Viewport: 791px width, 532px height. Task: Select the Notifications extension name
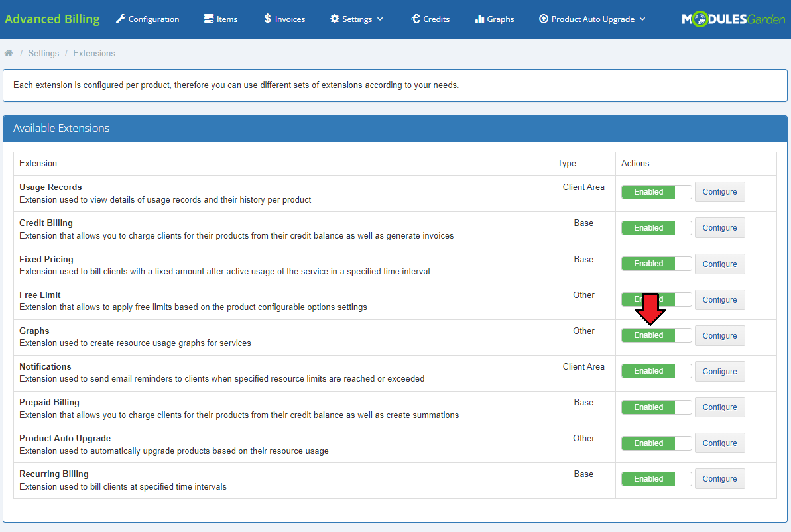pyautogui.click(x=45, y=366)
